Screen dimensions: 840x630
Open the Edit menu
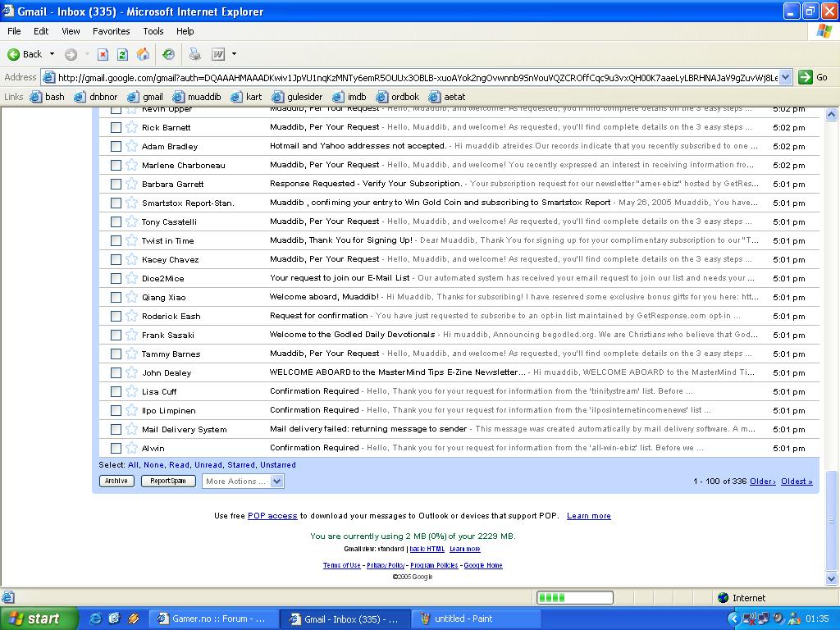pyautogui.click(x=41, y=31)
